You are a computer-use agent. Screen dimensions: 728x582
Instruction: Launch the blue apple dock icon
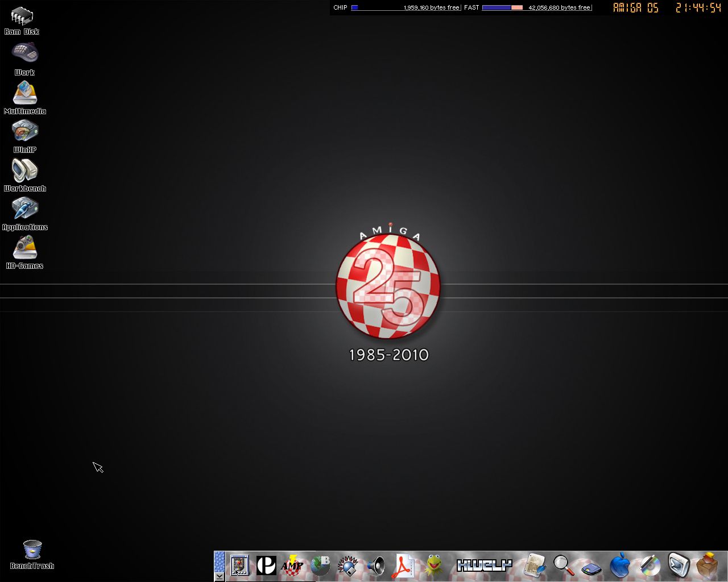pos(620,566)
